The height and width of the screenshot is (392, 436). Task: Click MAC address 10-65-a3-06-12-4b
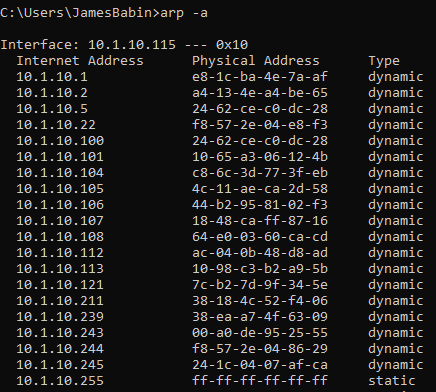pos(260,157)
